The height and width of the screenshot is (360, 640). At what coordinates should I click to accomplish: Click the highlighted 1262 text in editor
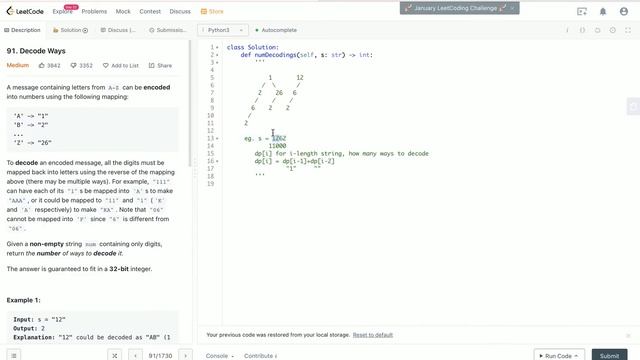(279, 138)
